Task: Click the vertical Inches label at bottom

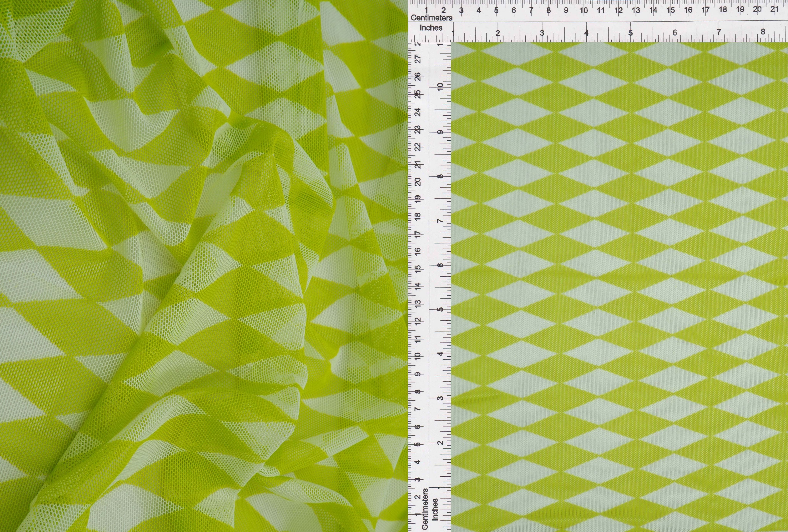Action: tap(435, 509)
